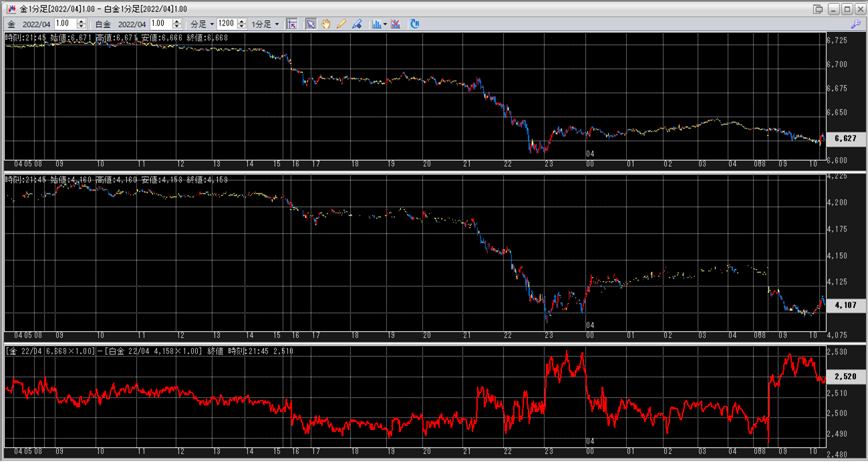This screenshot has width=868, height=462.
Task: Open the wrench settings icon
Action: click(x=855, y=24)
